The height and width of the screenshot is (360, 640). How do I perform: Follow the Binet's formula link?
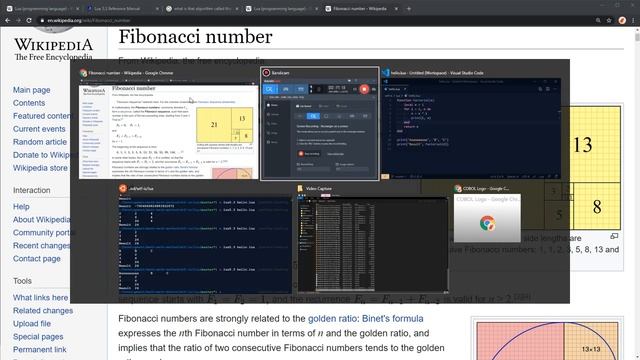pyautogui.click(x=393, y=318)
